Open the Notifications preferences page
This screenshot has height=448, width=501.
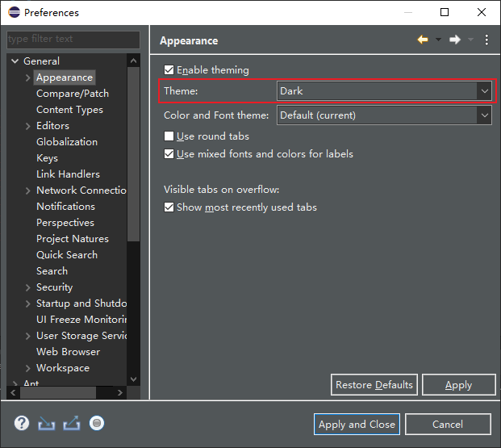(65, 207)
